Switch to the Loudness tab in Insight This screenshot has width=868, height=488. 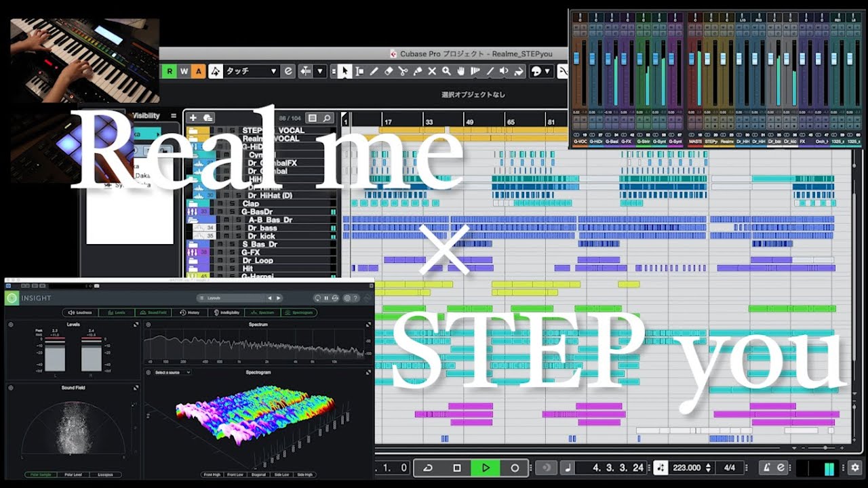[x=81, y=312]
